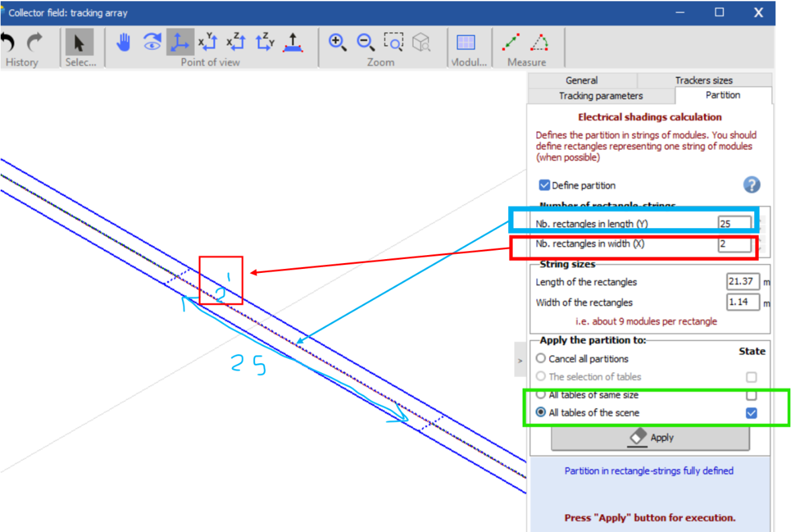Uncheck the Define partition checkbox

coord(544,186)
